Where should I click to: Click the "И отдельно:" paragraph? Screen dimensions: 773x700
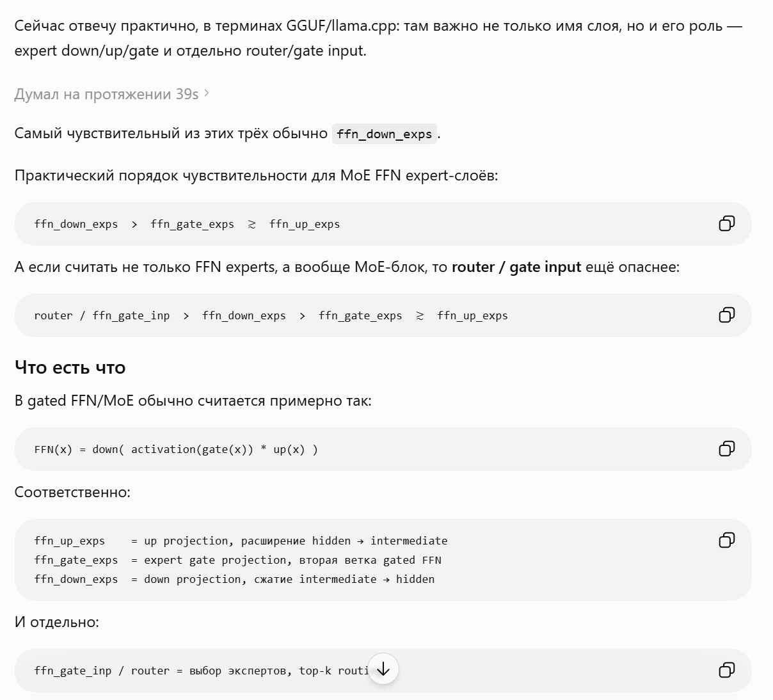(x=56, y=622)
